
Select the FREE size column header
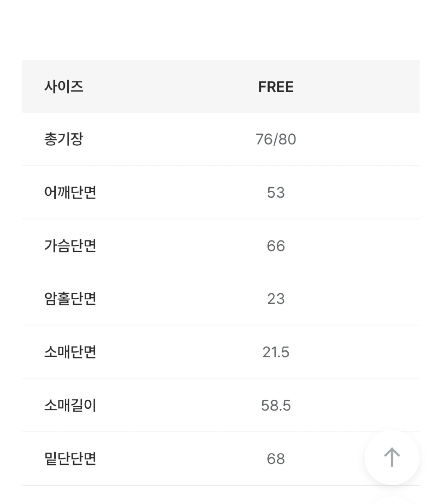(x=276, y=87)
